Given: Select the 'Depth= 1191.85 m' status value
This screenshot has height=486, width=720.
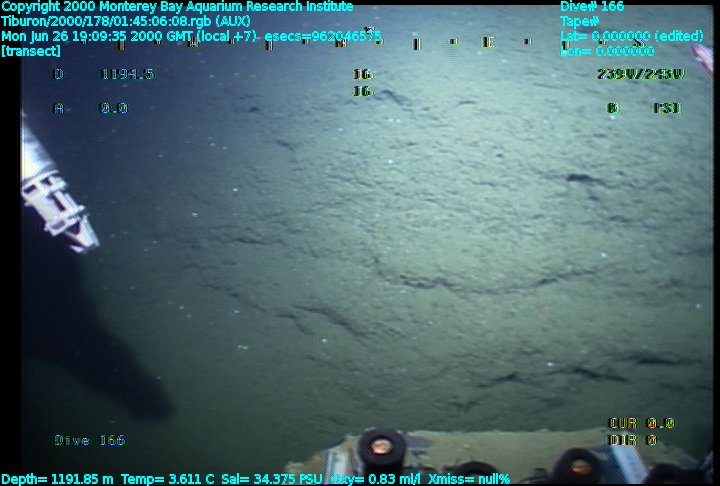Looking at the screenshot, I should tap(57, 479).
